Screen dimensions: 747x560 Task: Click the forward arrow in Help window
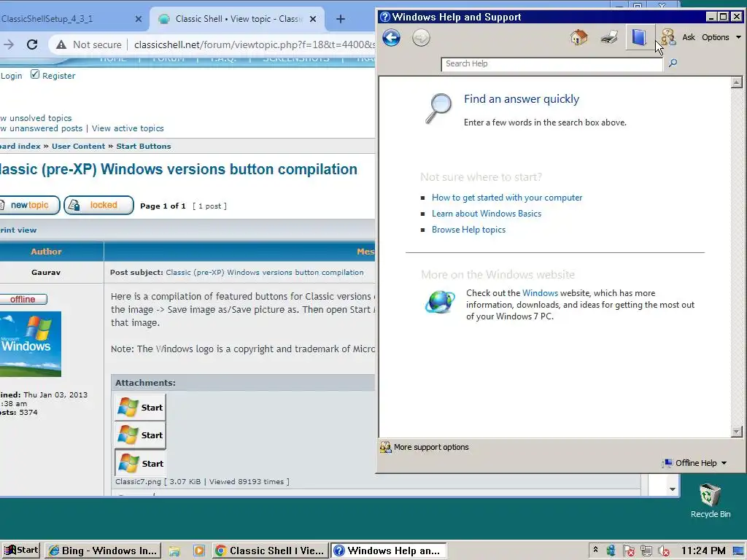pos(421,38)
